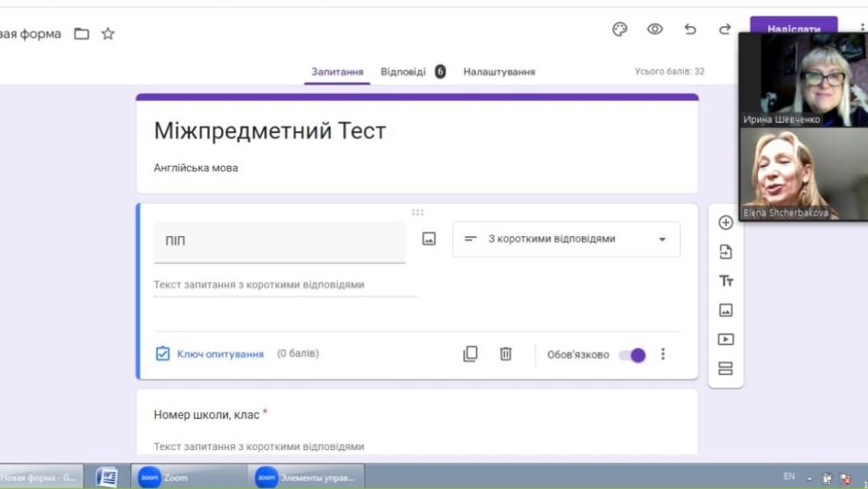Add a title and description block
This screenshot has height=489, width=868.
pyautogui.click(x=726, y=281)
